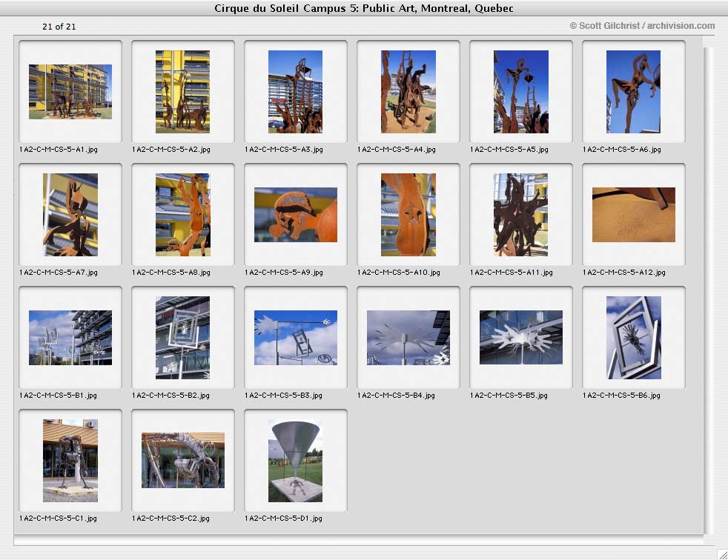The width and height of the screenshot is (728, 560).
Task: Select thumbnail 1A2-C-M-CS-5-A7.jpg
Action: point(70,215)
